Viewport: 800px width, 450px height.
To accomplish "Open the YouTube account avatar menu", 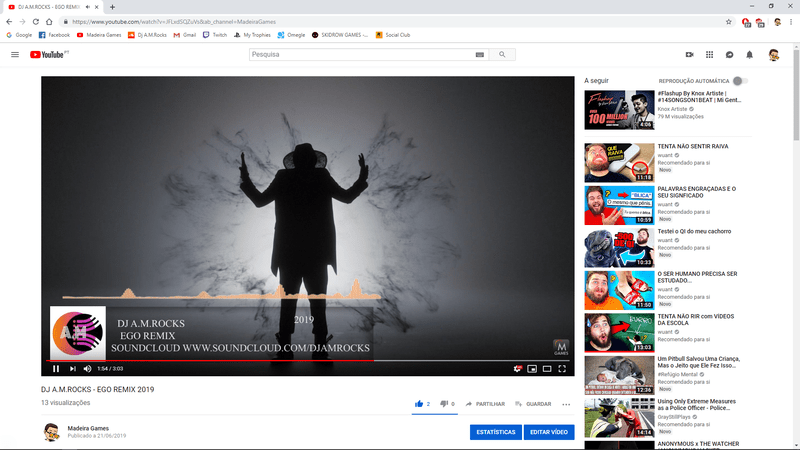I will pyautogui.click(x=773, y=55).
